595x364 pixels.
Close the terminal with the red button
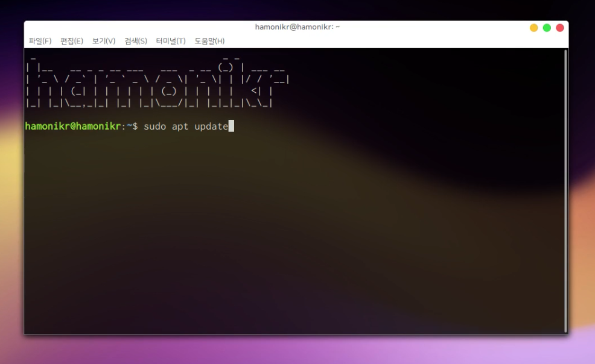point(560,28)
